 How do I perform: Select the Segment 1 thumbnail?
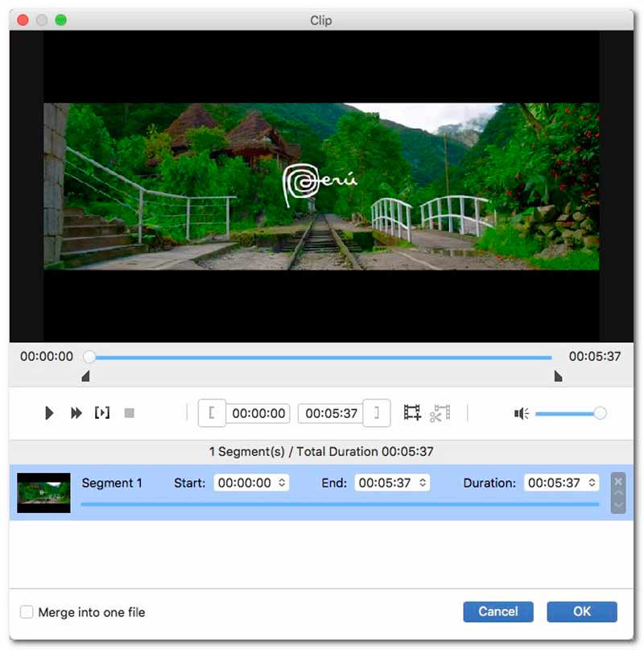point(43,492)
